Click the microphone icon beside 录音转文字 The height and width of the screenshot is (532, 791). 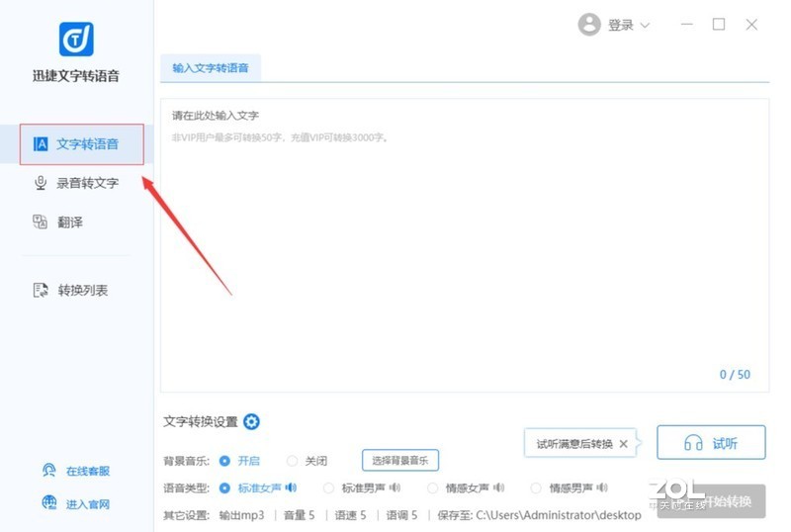[41, 183]
